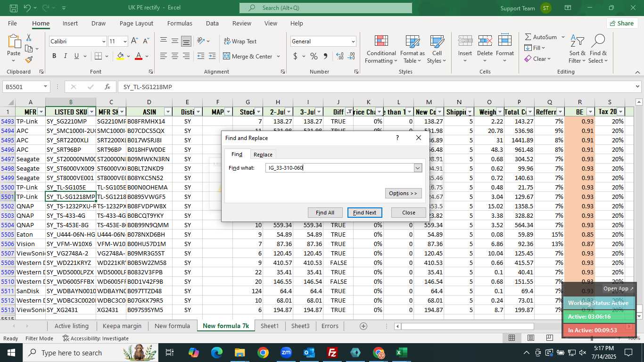Click the Align Right icon
The height and width of the screenshot is (362, 644).
[186, 56]
